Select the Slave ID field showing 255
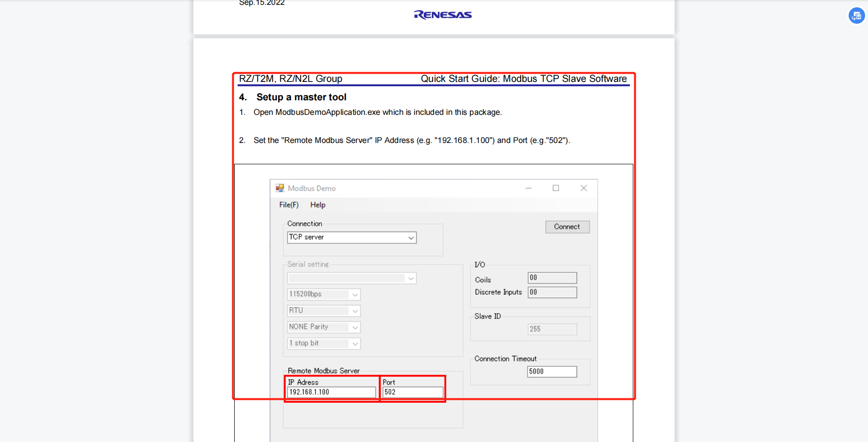The height and width of the screenshot is (442, 868). pyautogui.click(x=552, y=329)
